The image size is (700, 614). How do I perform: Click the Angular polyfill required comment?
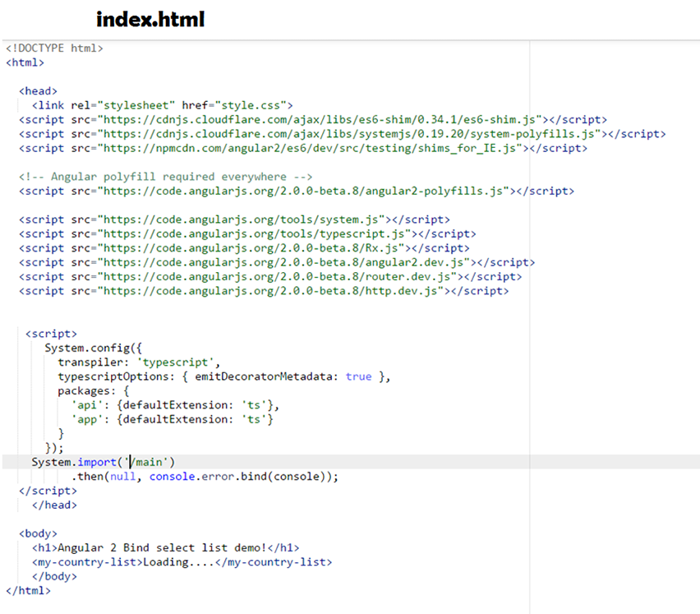coord(166,177)
